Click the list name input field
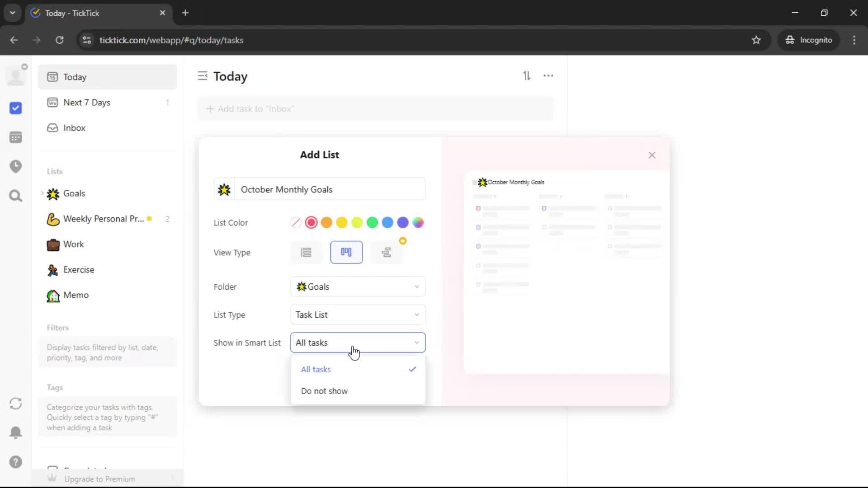 point(330,189)
